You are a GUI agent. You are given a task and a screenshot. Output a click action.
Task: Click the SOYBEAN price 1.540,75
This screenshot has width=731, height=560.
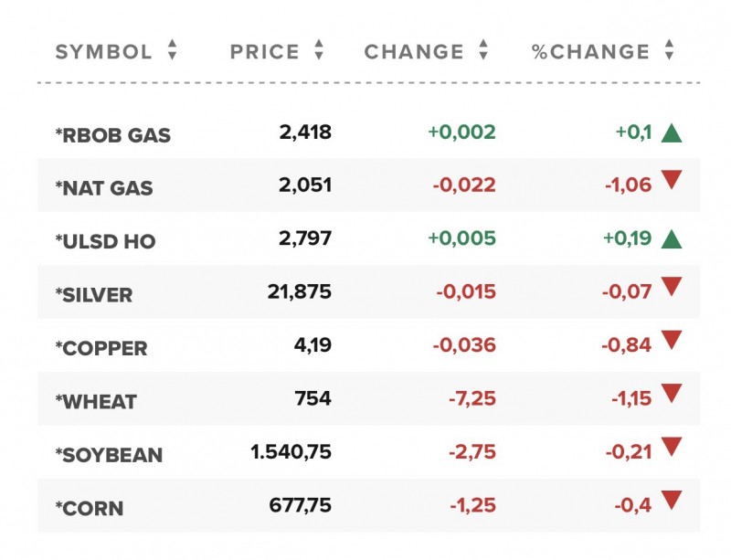(x=291, y=451)
